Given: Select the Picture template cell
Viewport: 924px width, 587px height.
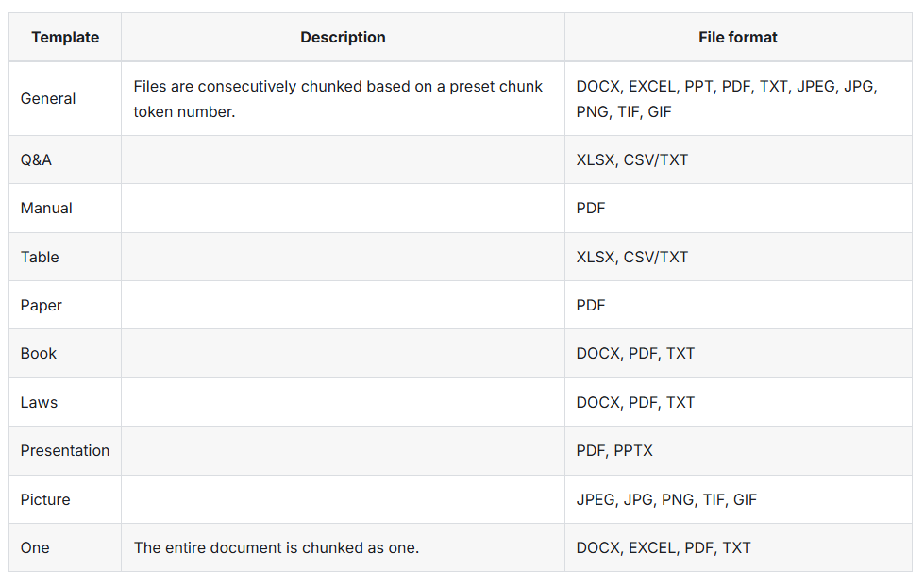Looking at the screenshot, I should point(45,500).
